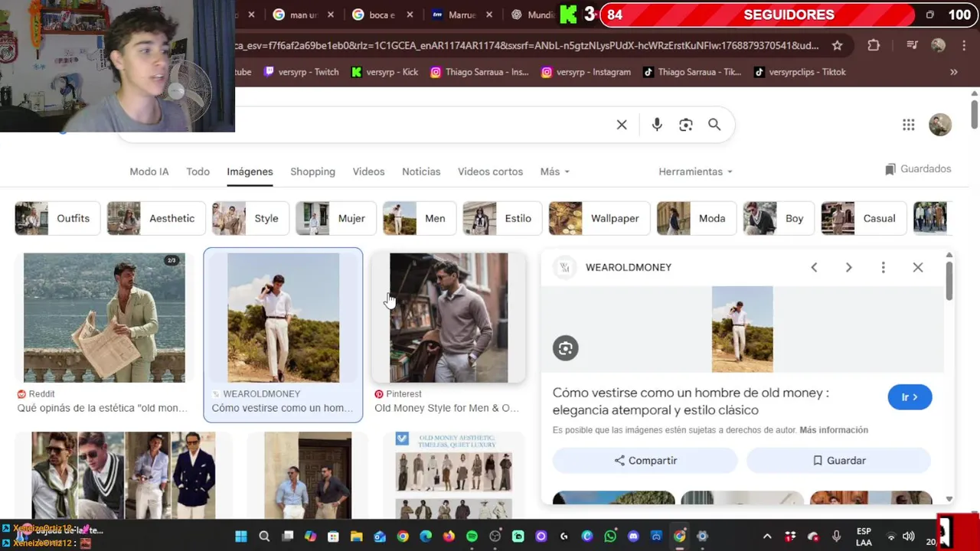Start voice search with microphone icon

pyautogui.click(x=657, y=125)
